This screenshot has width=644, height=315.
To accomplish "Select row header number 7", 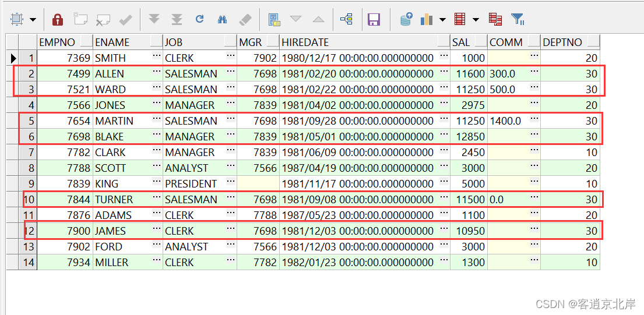I will click(x=28, y=152).
